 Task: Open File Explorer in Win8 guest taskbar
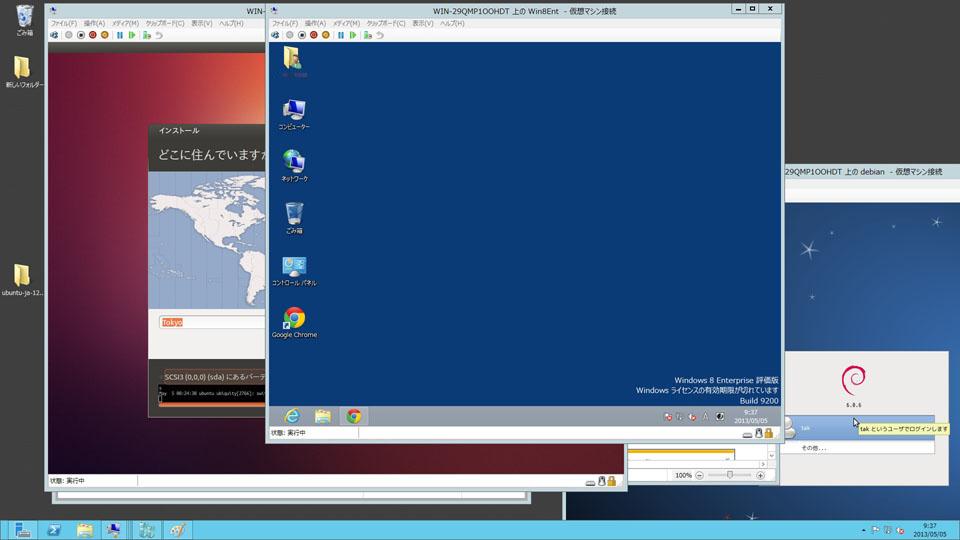click(323, 416)
